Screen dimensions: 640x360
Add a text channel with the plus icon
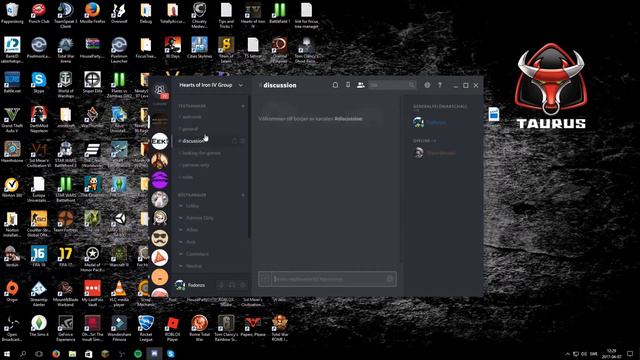(x=243, y=106)
